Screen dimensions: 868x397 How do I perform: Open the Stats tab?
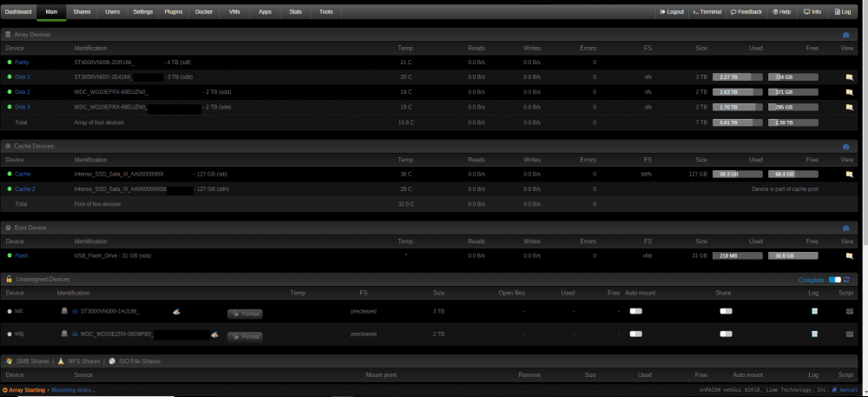(x=296, y=11)
